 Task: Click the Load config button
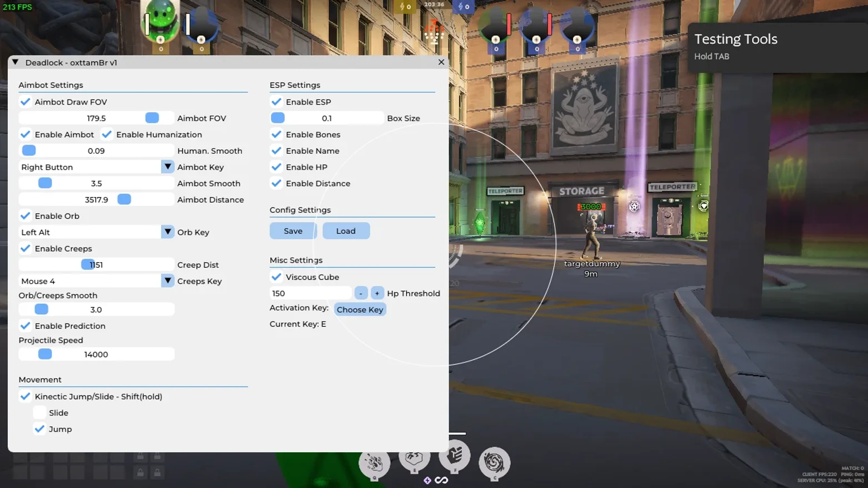pyautogui.click(x=346, y=231)
